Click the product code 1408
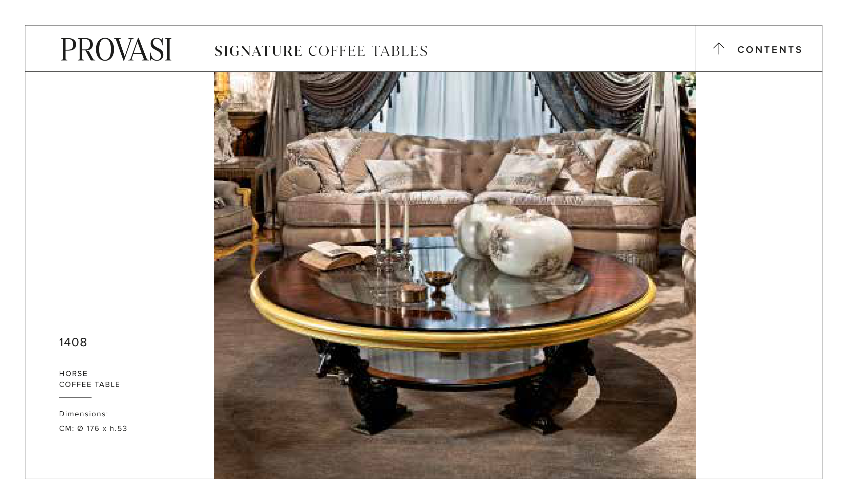The height and width of the screenshot is (504, 847). tap(73, 342)
